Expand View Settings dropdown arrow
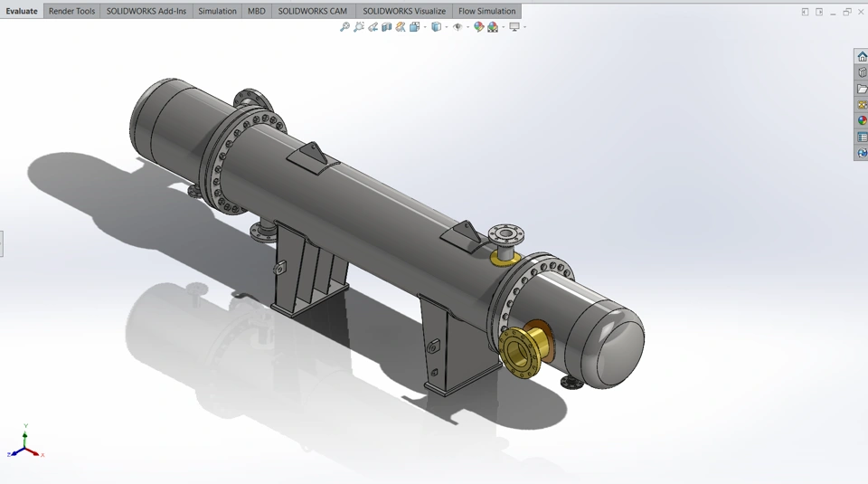 tap(524, 27)
